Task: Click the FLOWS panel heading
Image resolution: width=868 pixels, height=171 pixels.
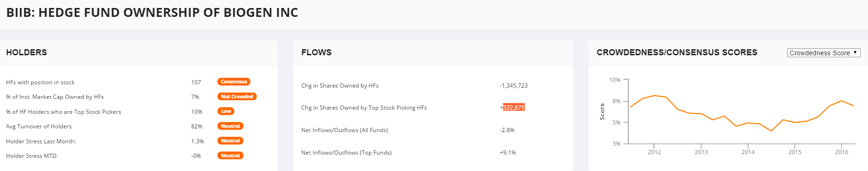Action: tap(317, 52)
